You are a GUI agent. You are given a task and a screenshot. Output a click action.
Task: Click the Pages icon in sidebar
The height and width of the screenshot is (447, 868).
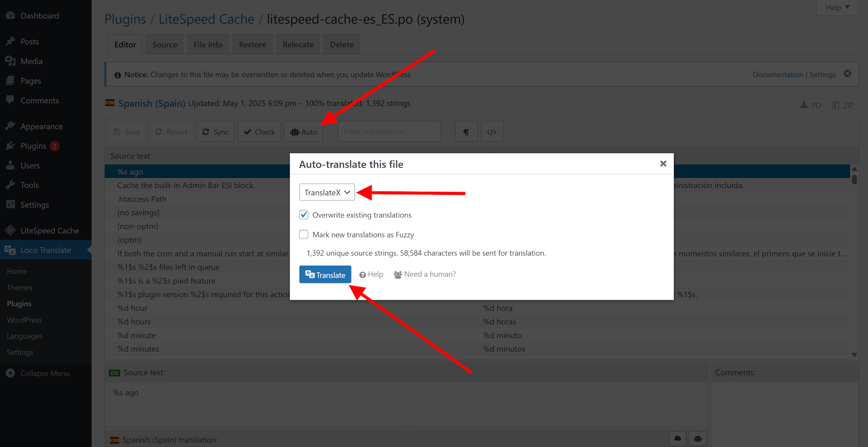click(x=10, y=81)
